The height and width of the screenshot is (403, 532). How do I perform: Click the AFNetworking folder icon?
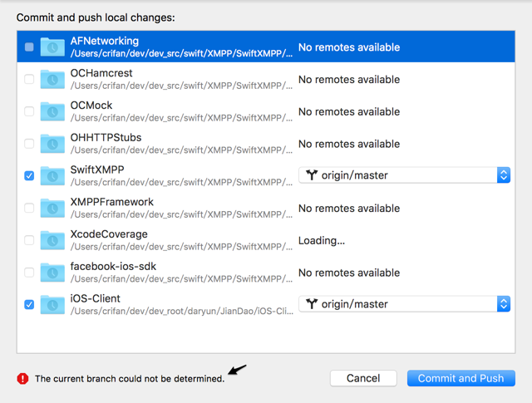(x=52, y=47)
